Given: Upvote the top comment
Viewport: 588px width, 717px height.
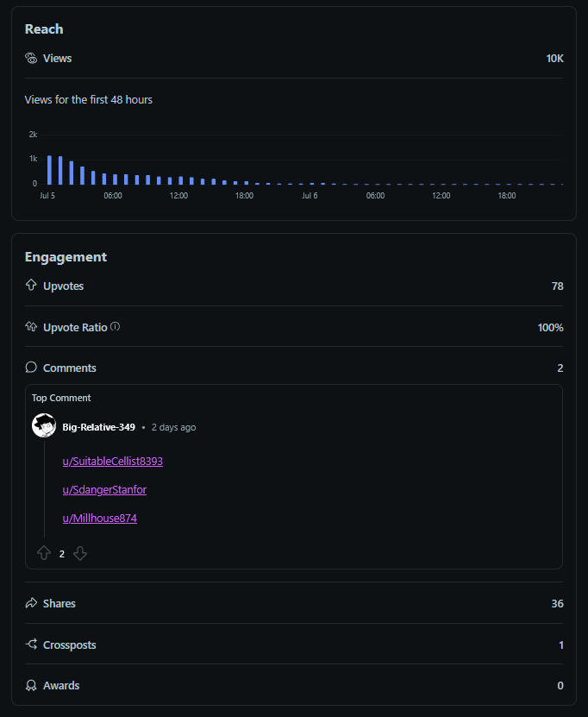Looking at the screenshot, I should pos(44,553).
